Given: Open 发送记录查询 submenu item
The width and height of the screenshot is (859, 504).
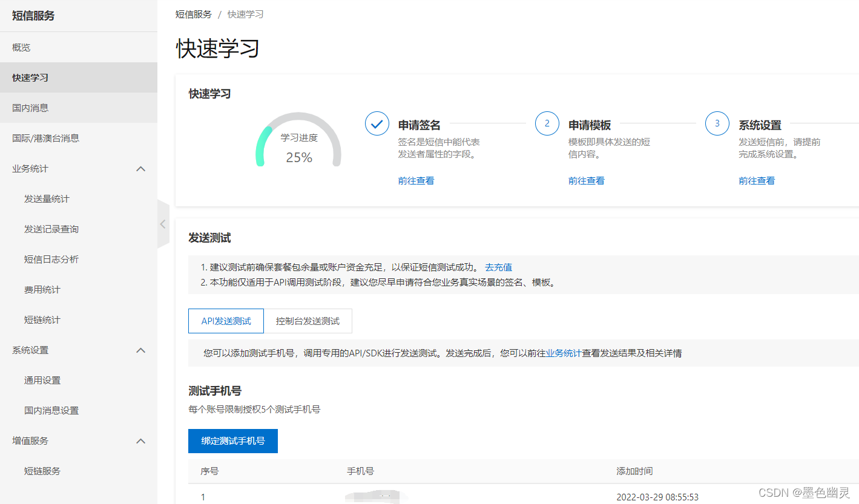Looking at the screenshot, I should point(79,229).
